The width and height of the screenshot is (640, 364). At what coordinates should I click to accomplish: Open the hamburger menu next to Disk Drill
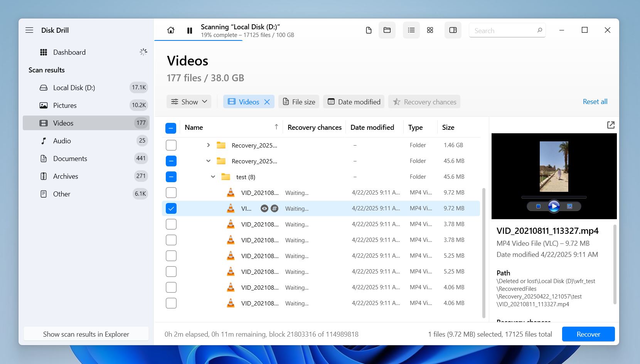tap(29, 30)
